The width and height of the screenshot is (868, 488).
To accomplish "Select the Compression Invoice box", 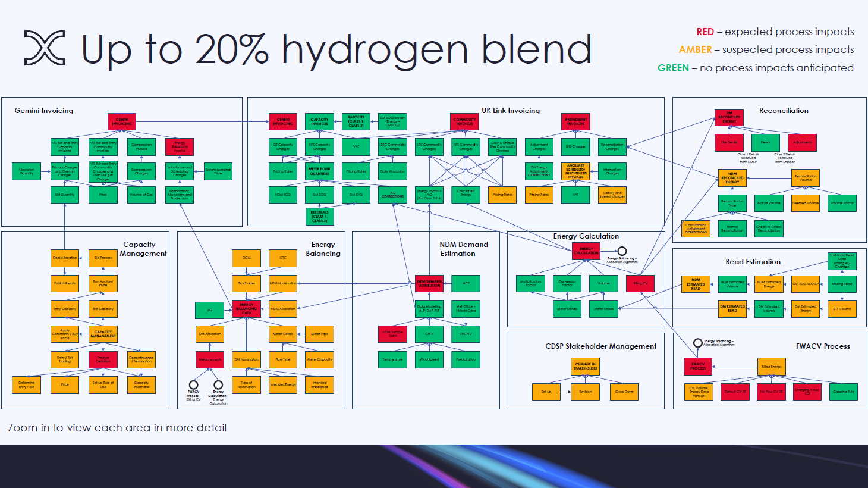I will coord(141,147).
